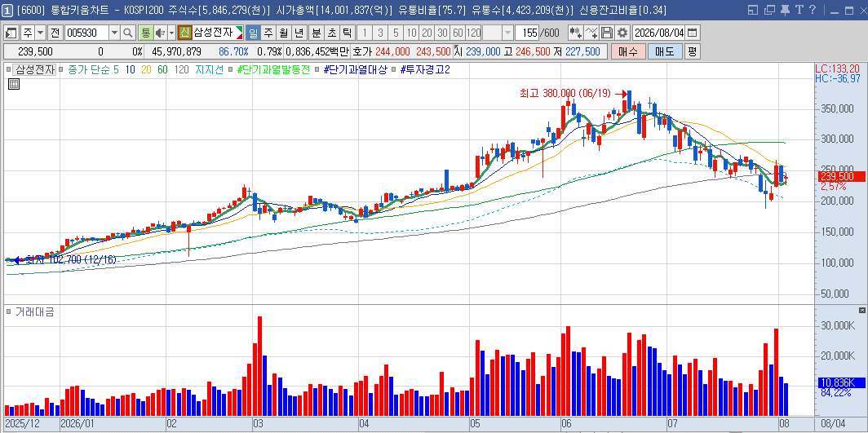
Task: Click the question mark help icon
Action: [x=812, y=10]
